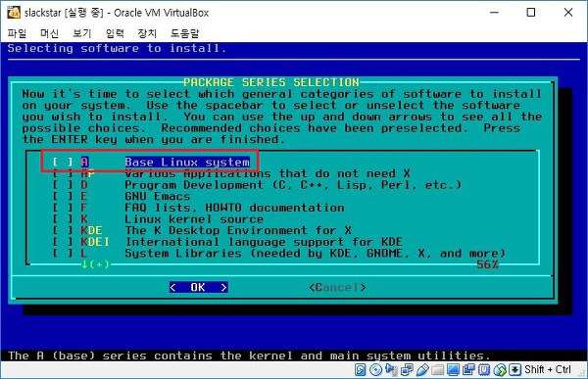Toggle the mouse integration status icon
The width and height of the screenshot is (588, 379).
pos(500,370)
